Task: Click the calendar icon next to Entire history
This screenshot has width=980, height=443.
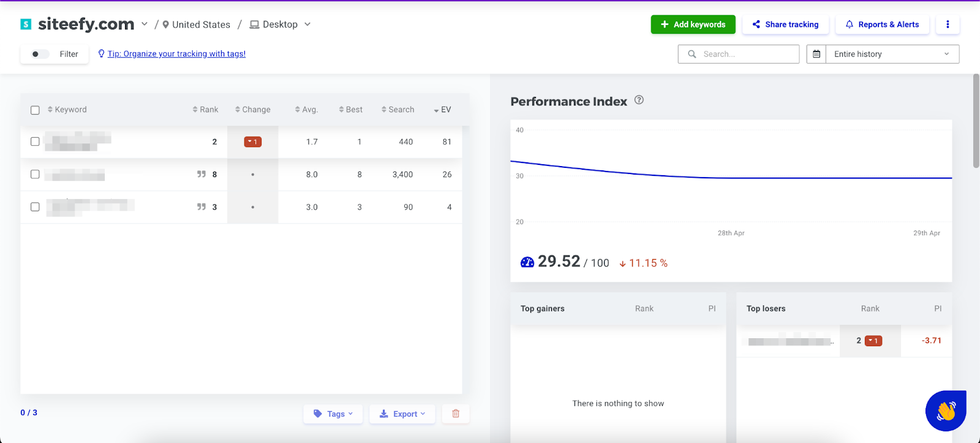Action: 816,54
